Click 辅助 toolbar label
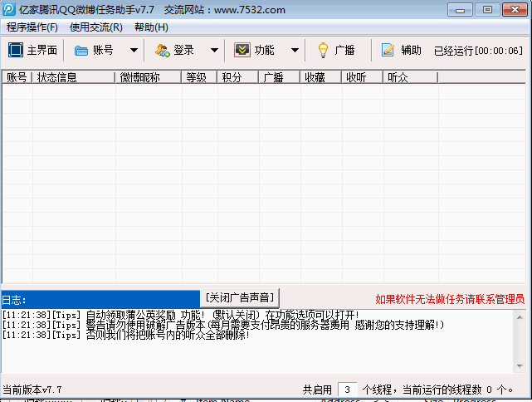532x402 pixels. (x=411, y=50)
